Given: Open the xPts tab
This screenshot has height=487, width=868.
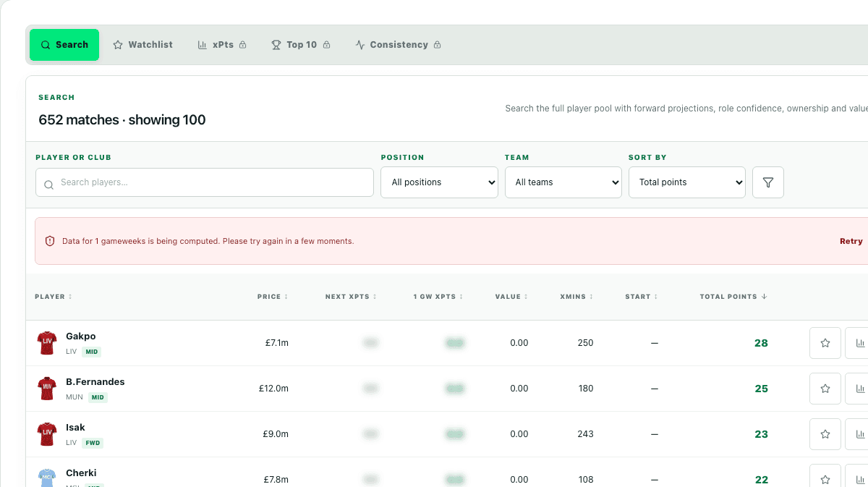Looking at the screenshot, I should tap(222, 45).
